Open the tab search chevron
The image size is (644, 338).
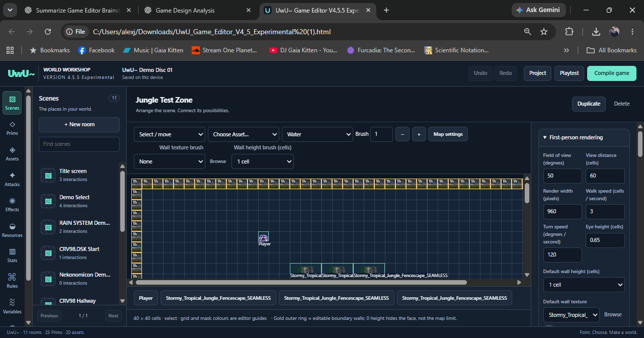[x=10, y=10]
